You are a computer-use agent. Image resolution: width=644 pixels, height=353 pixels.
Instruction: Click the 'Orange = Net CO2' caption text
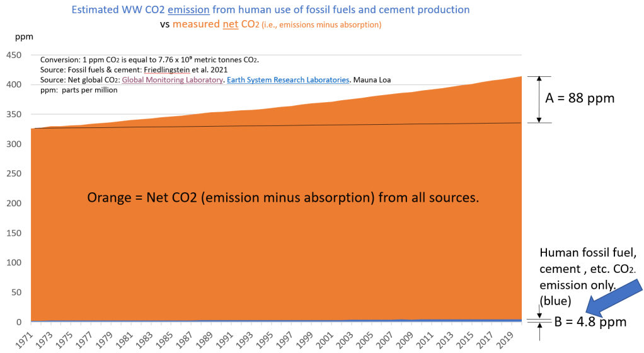click(282, 198)
